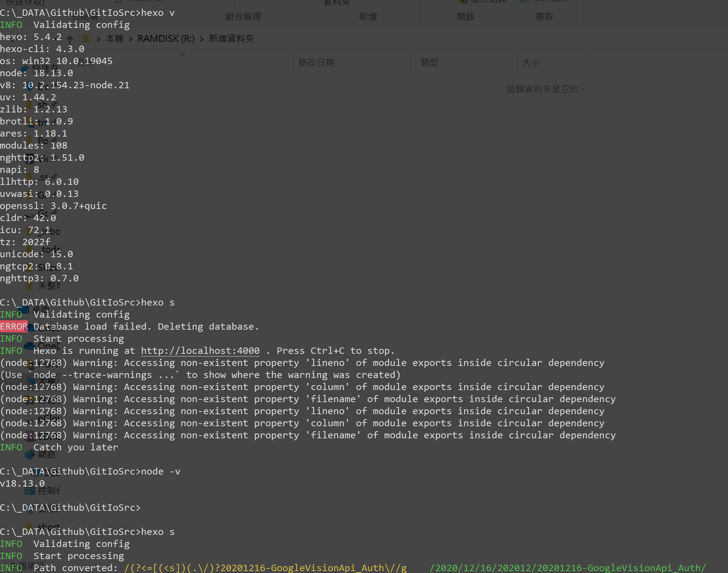Click the 'zlib: 1.2.13' line
This screenshot has width=728, height=573.
pyautogui.click(x=34, y=109)
